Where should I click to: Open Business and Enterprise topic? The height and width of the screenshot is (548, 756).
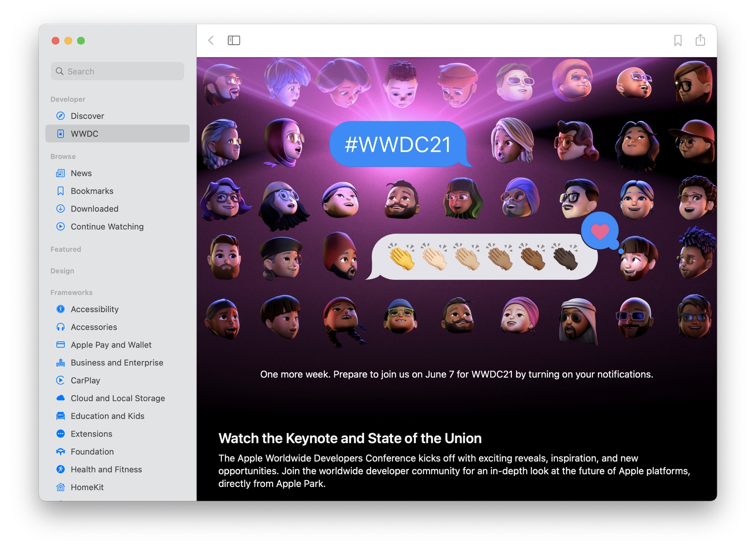coord(117,362)
